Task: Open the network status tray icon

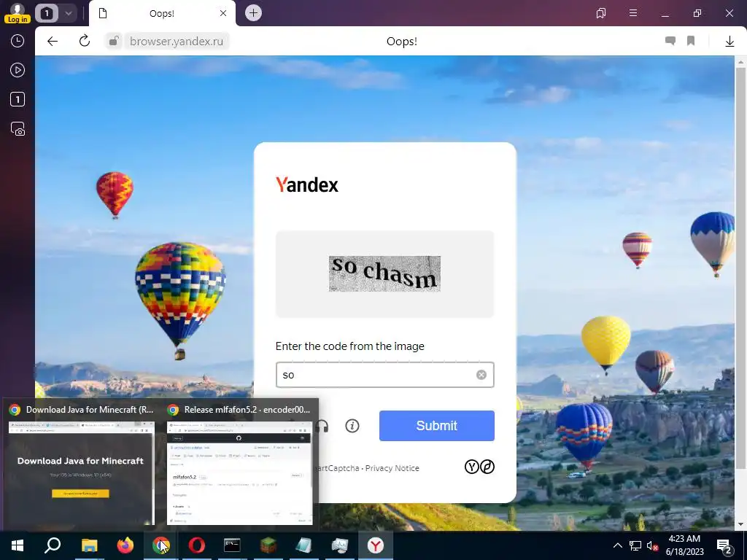Action: click(x=635, y=545)
